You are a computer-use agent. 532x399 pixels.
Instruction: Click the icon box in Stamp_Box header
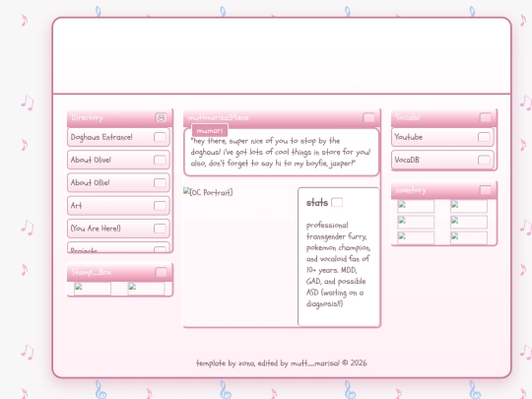coord(161,272)
